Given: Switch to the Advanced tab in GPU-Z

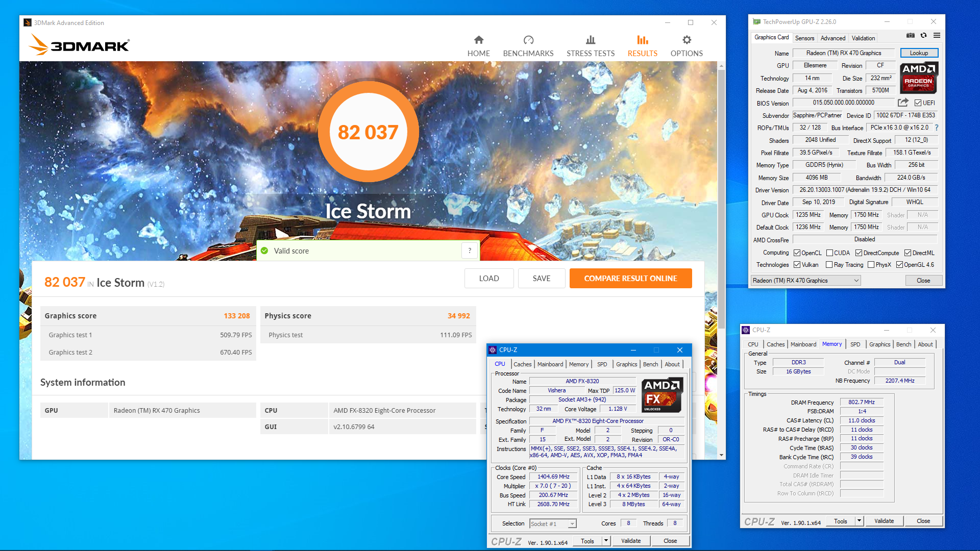Looking at the screenshot, I should point(832,38).
